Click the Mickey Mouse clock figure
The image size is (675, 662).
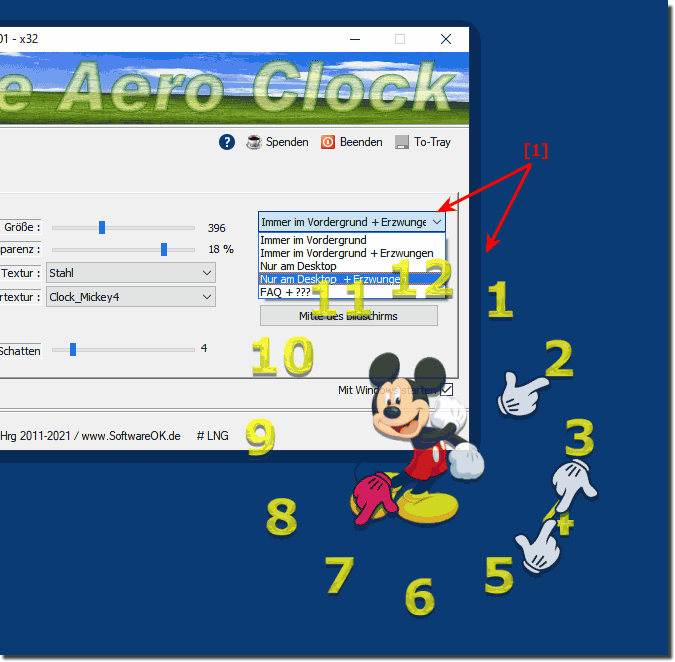coord(418,439)
